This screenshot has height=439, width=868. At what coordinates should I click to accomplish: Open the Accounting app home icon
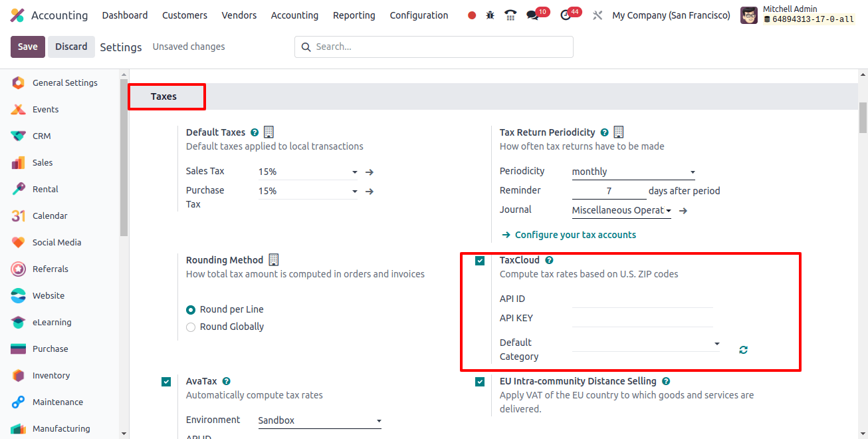click(17, 15)
